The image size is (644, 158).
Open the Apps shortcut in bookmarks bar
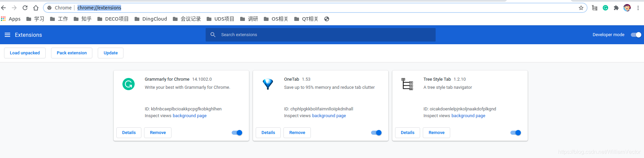11,19
